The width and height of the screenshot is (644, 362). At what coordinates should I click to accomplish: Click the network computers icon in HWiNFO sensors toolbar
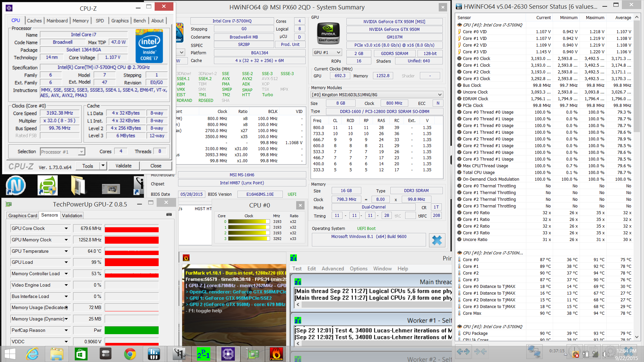coord(534,351)
